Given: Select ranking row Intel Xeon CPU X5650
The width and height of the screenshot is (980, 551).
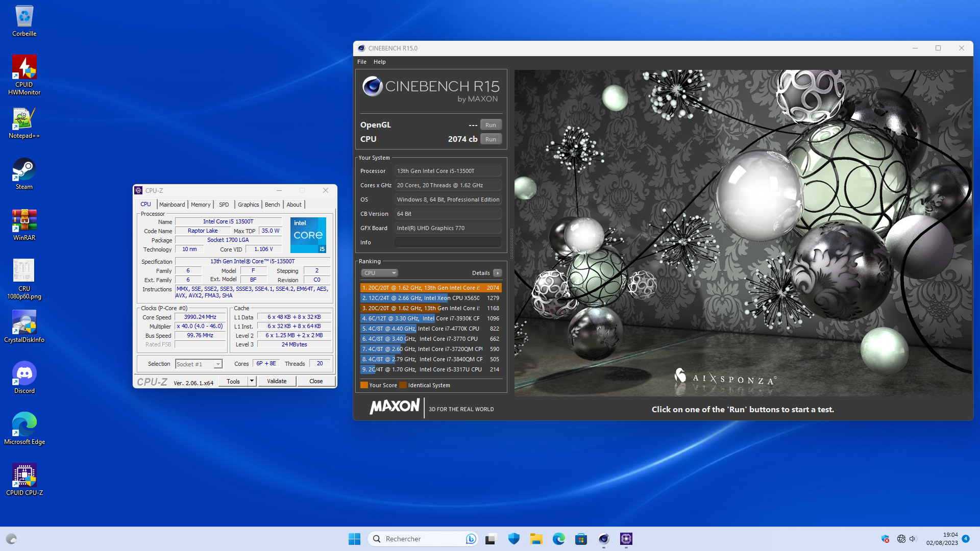Looking at the screenshot, I should [x=431, y=298].
